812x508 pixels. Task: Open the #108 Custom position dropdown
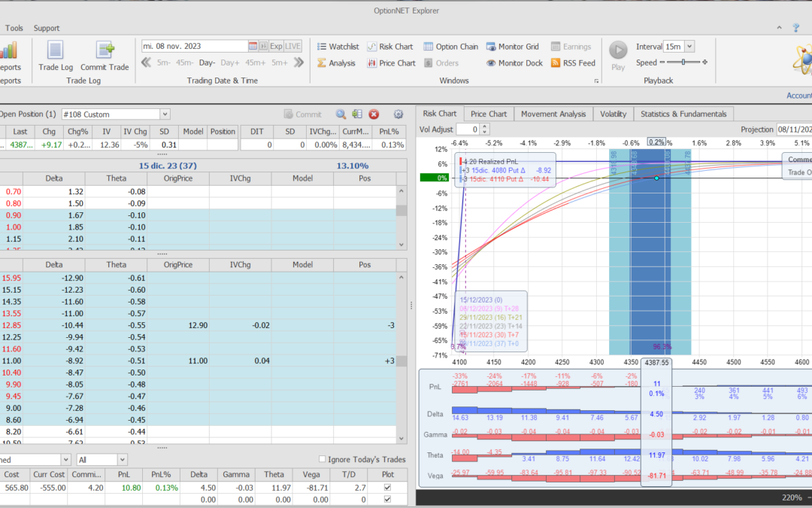tap(165, 114)
